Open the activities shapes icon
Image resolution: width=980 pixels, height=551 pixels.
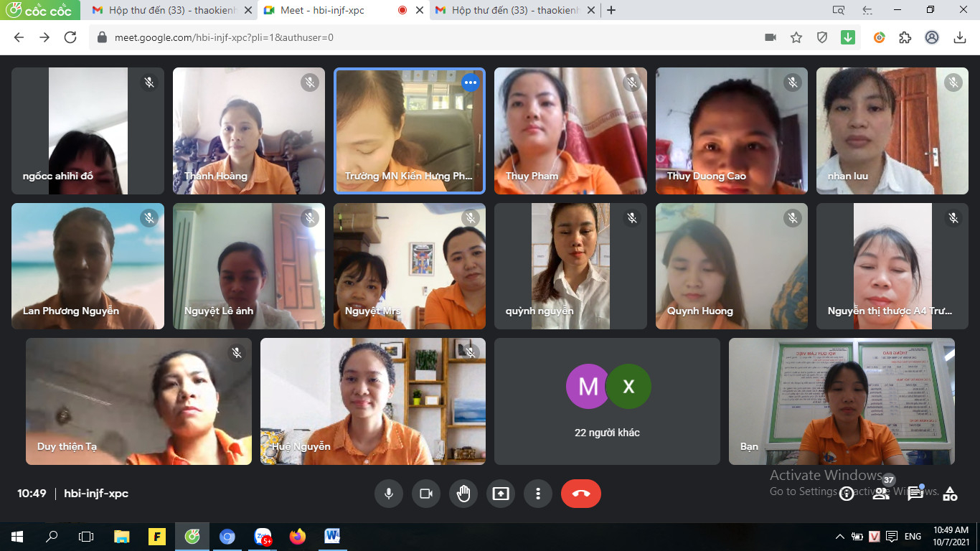pos(950,494)
